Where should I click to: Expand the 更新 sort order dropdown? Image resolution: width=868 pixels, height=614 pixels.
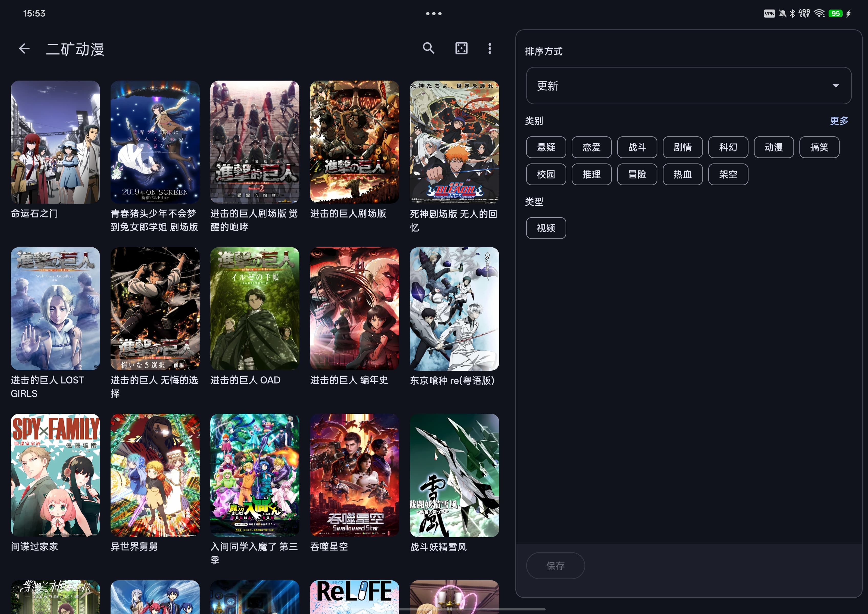688,86
